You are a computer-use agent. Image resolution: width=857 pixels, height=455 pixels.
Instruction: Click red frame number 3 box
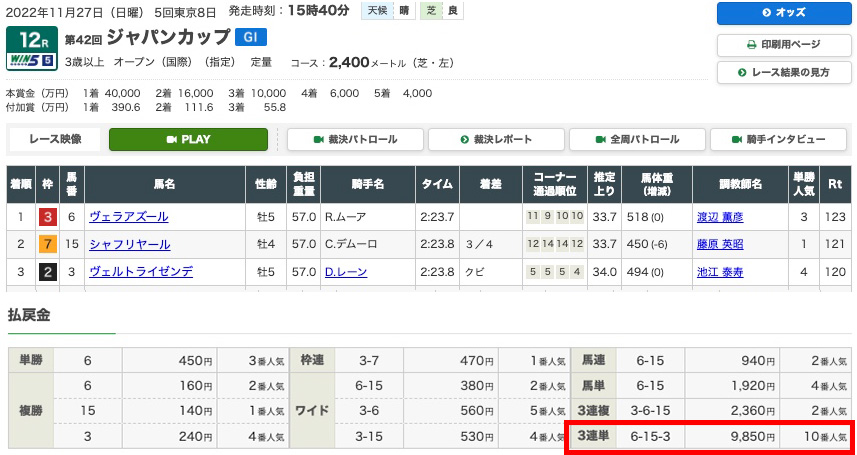(x=48, y=218)
